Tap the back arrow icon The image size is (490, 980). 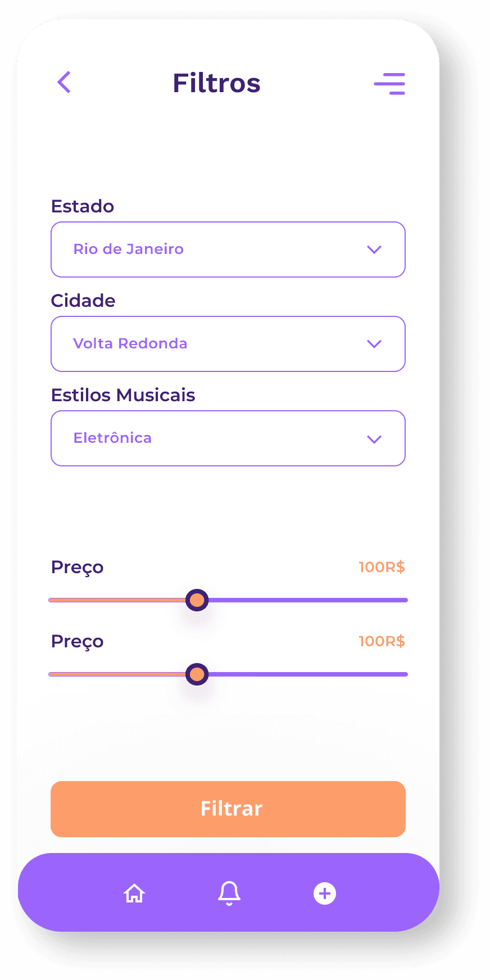point(64,82)
